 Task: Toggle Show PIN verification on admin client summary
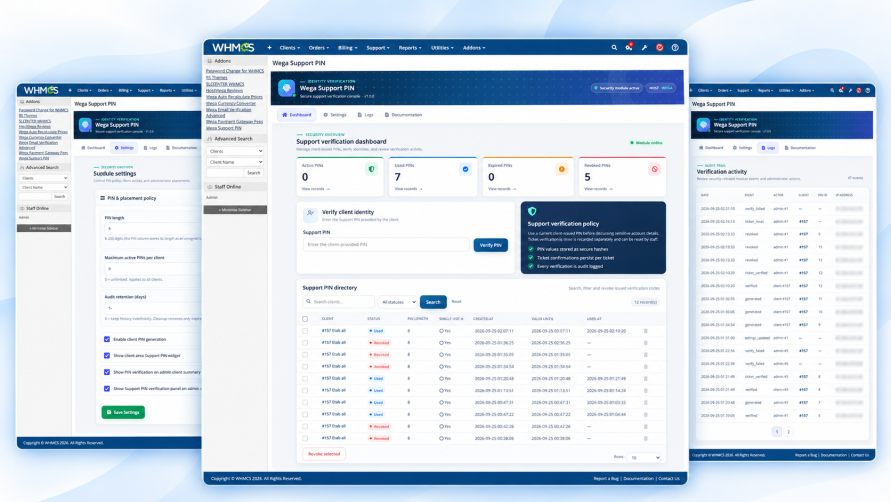(107, 372)
